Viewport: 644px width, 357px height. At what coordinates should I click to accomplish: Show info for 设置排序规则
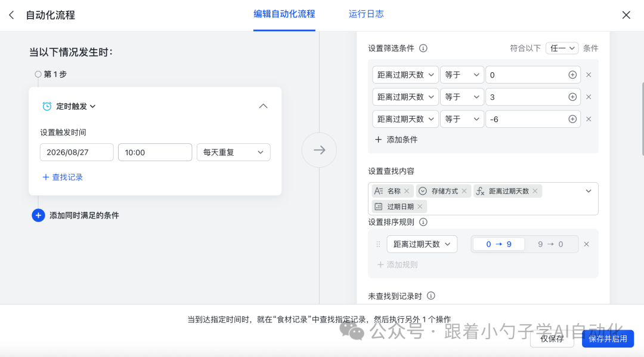click(x=423, y=222)
